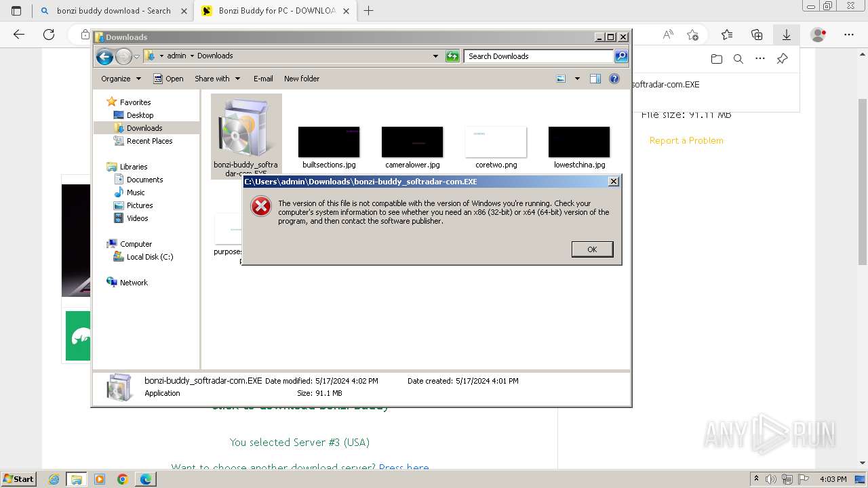Open Edge tab actions menu icon
This screenshot has width=868, height=488.
(x=16, y=11)
